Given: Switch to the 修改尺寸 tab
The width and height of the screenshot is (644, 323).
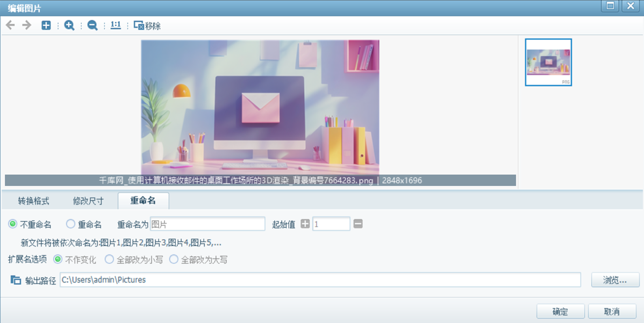Looking at the screenshot, I should tap(88, 201).
